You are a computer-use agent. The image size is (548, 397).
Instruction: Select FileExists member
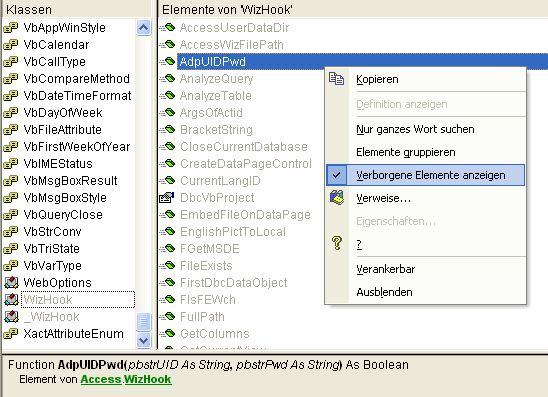[x=206, y=266]
